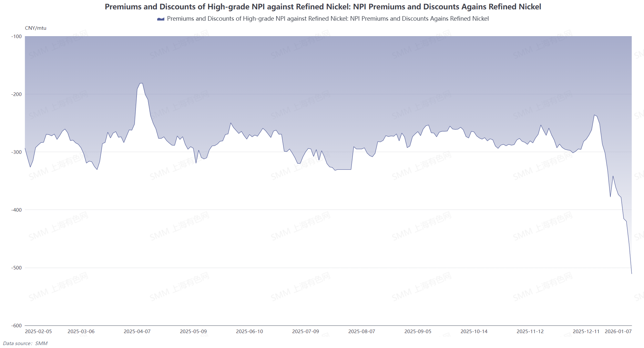Viewport: 644px width, 348px height.
Task: Select the 2026-01-07 final date label
Action: pos(618,332)
